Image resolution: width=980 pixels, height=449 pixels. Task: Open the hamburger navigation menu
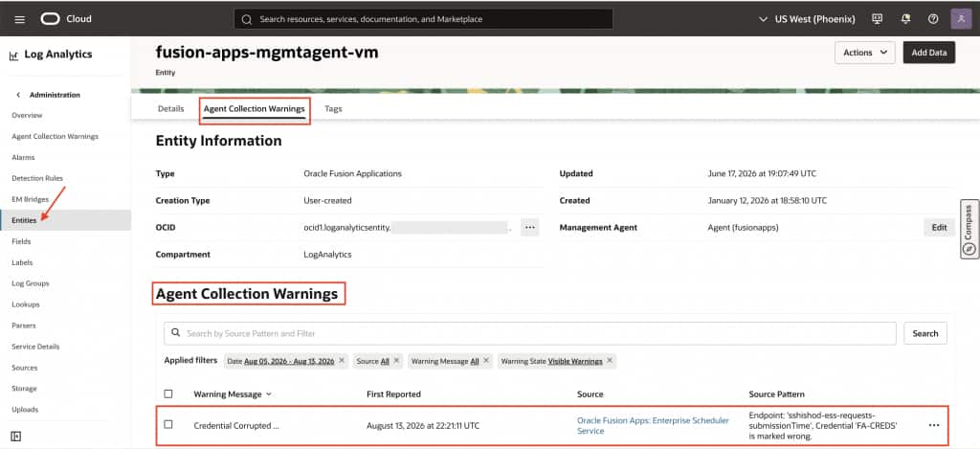(19, 19)
